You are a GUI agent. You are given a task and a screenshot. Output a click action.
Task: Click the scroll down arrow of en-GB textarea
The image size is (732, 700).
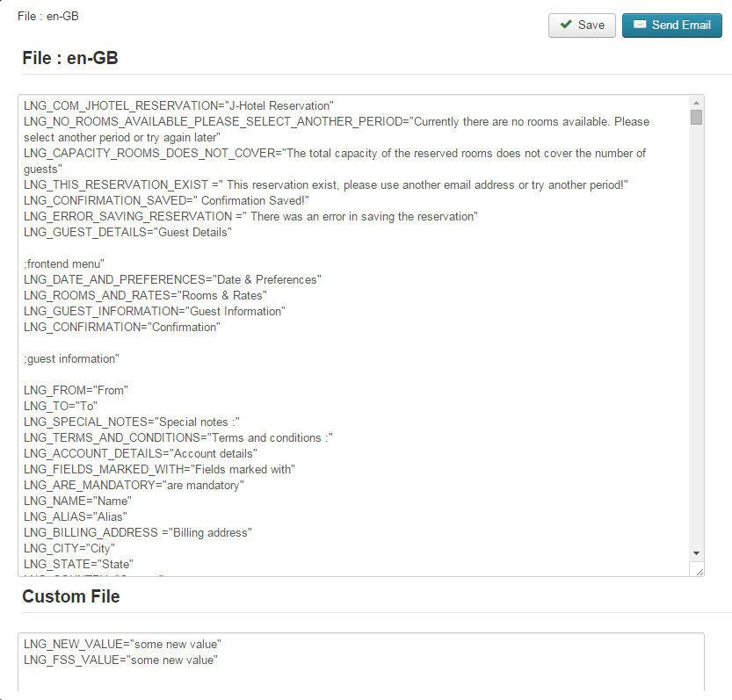click(696, 553)
